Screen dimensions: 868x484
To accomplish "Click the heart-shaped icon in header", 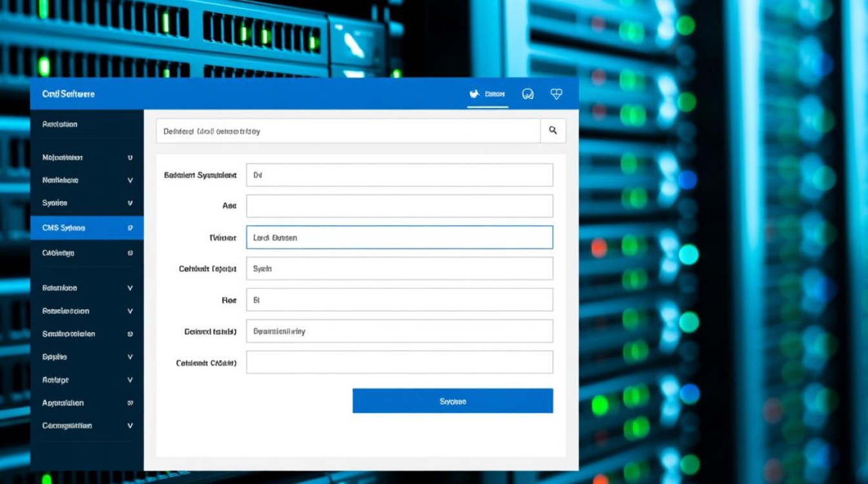I will point(556,94).
